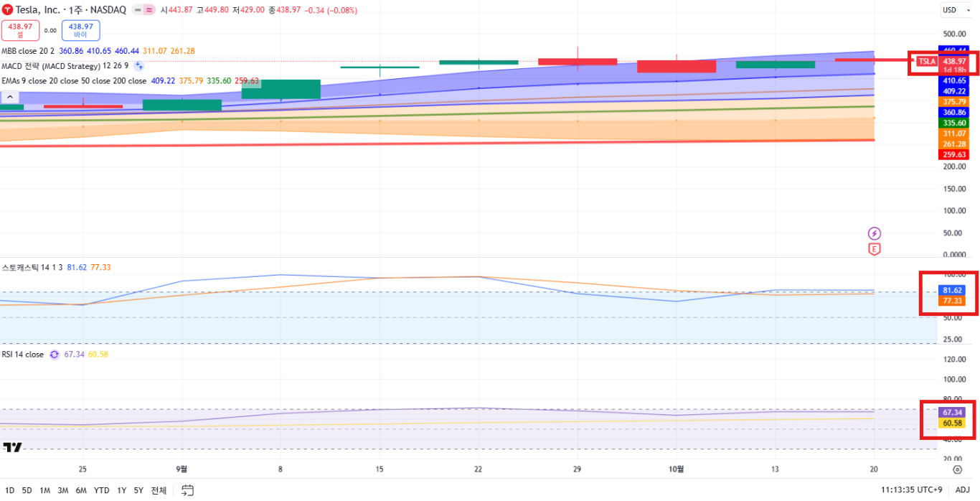Click the 77.33 stochastic axis label

952,301
